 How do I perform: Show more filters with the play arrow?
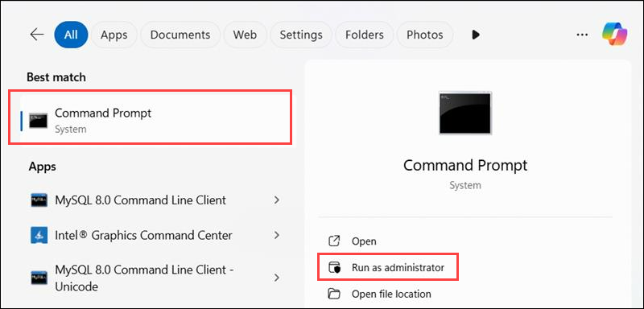click(476, 35)
